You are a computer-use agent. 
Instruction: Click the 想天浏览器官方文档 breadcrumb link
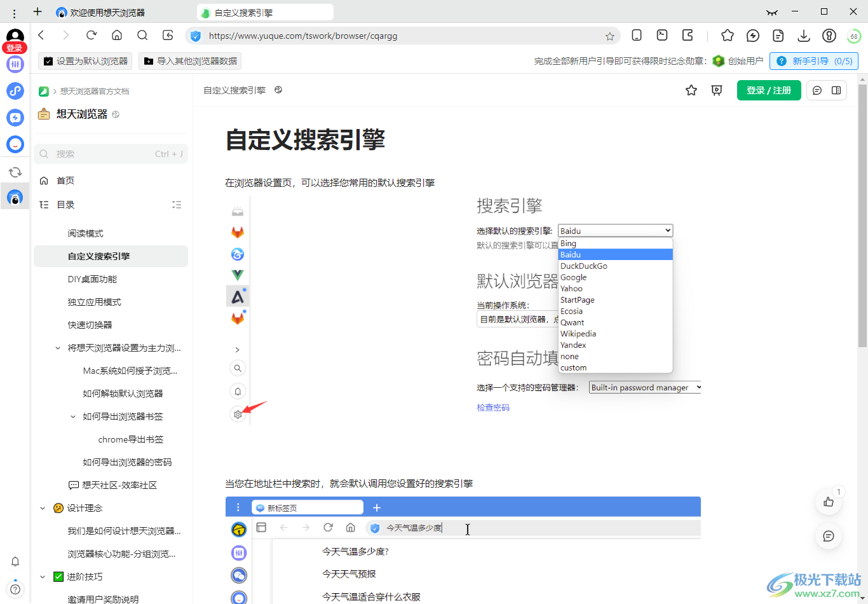[95, 92]
